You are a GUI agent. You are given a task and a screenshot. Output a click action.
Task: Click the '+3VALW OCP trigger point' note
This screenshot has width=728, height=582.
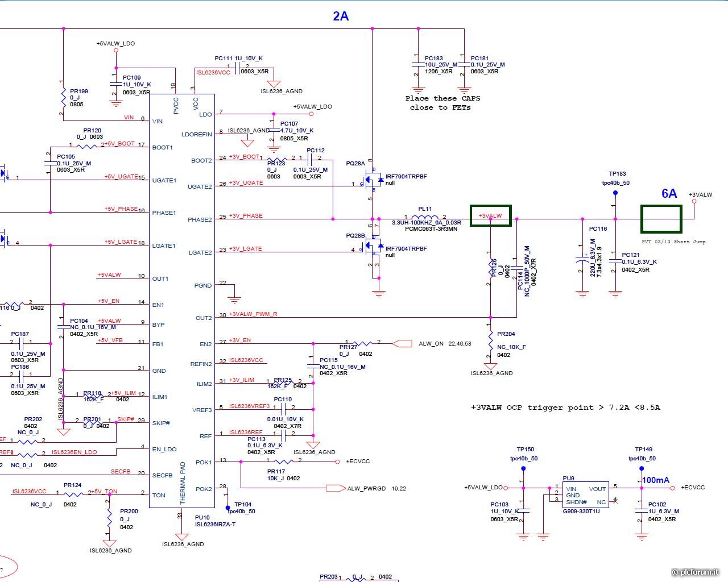[x=565, y=408]
